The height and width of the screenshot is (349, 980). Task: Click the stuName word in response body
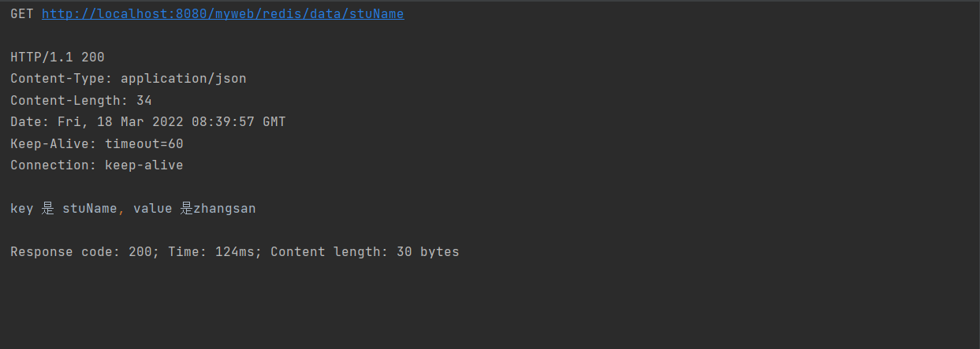tap(90, 209)
